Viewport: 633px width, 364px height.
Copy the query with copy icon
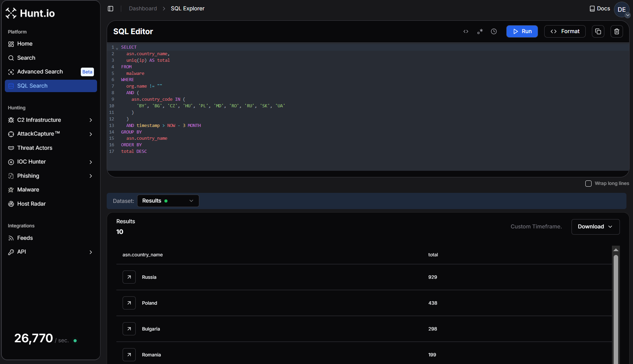[598, 31]
